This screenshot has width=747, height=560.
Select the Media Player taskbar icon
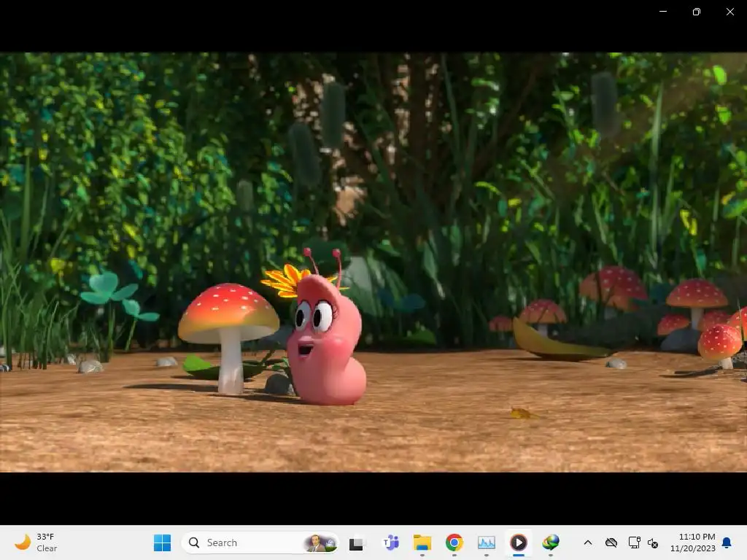(519, 542)
